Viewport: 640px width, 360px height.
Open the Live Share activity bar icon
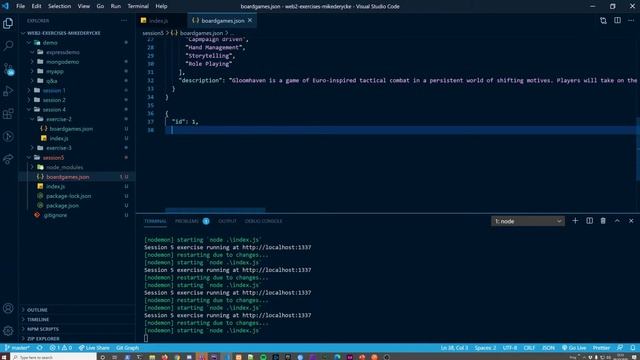point(8,159)
